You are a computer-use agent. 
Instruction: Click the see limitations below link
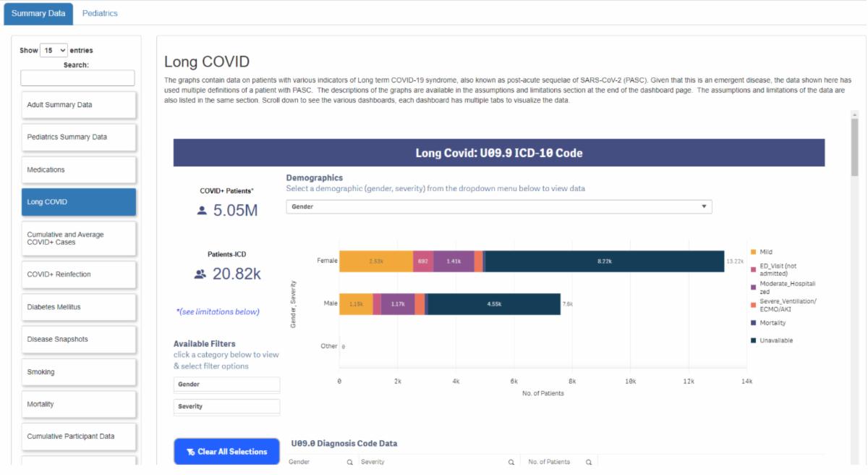[218, 312]
